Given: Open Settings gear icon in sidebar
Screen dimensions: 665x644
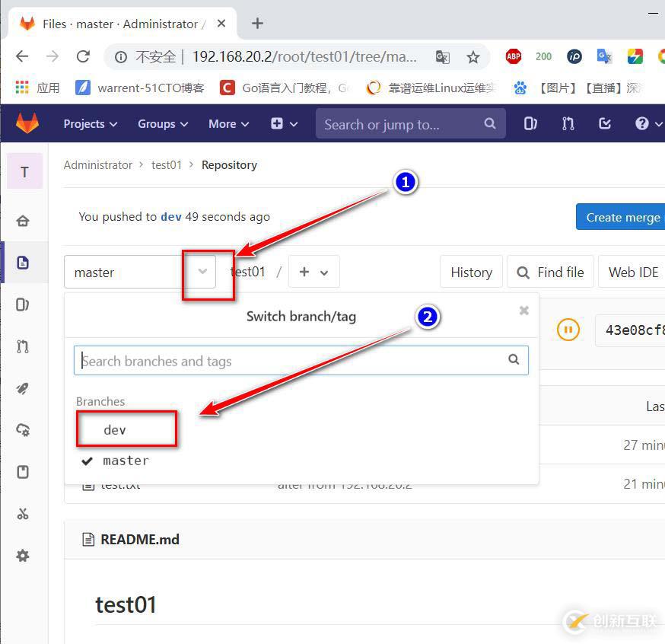Looking at the screenshot, I should (23, 556).
